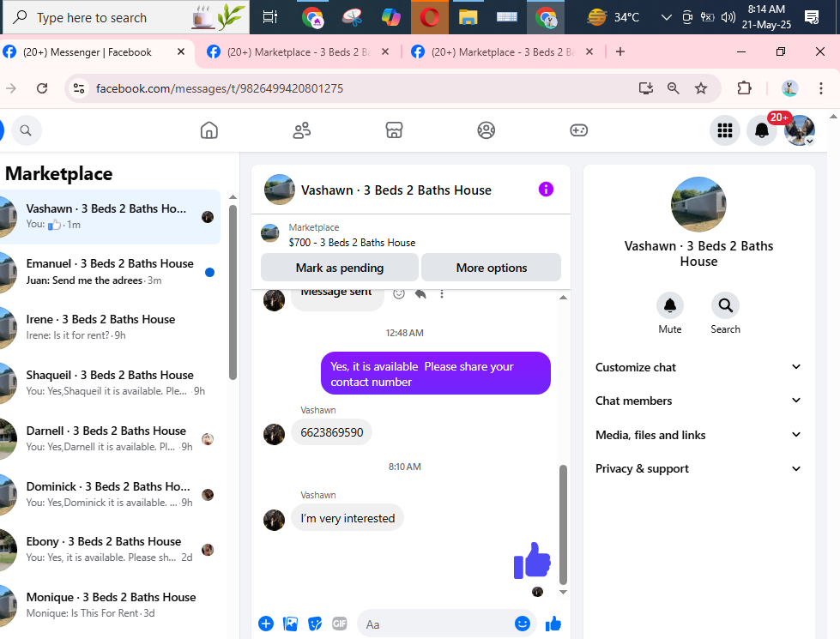Image resolution: width=840 pixels, height=639 pixels.
Task: Open the emoji picker in message box
Action: pyautogui.click(x=523, y=624)
